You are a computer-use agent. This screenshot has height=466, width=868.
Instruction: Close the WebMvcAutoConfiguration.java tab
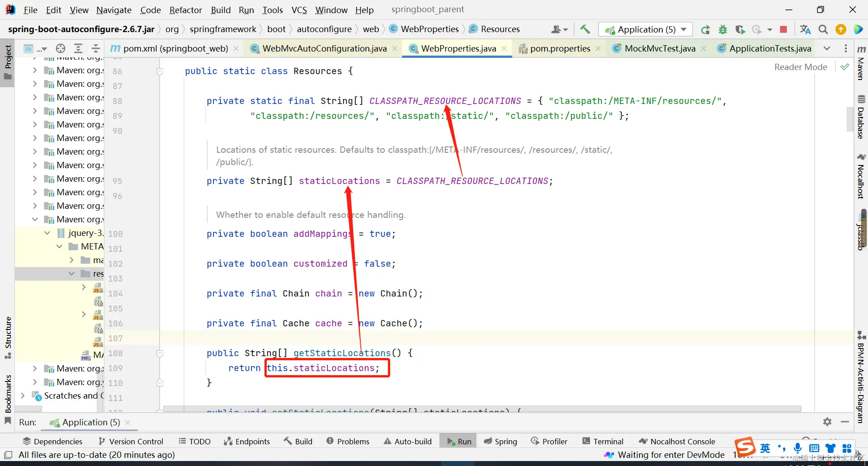(x=395, y=48)
